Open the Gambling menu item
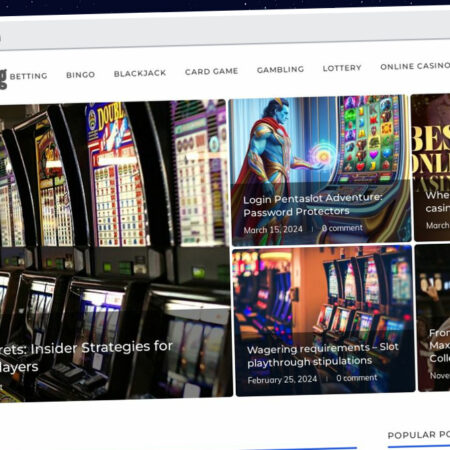The height and width of the screenshot is (450, 450). pyautogui.click(x=280, y=69)
